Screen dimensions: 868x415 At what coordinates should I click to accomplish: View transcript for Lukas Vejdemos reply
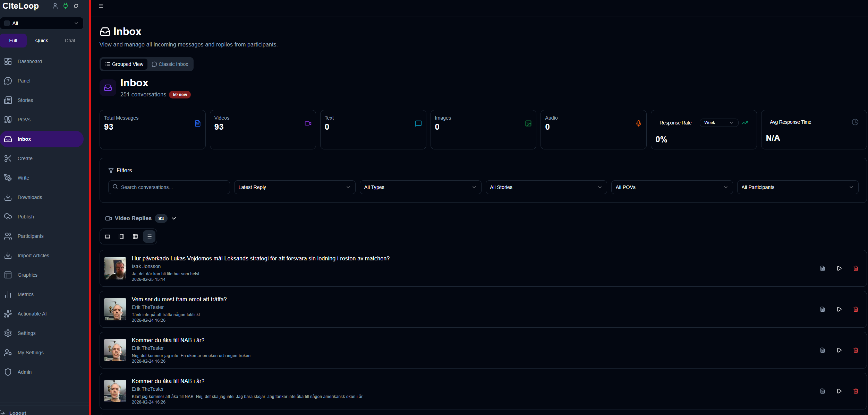click(823, 268)
